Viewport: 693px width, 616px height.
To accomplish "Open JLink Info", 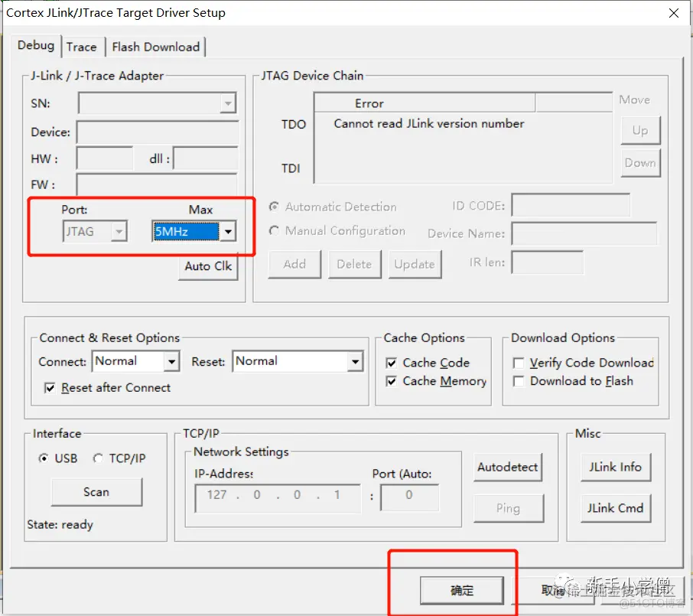I will point(615,467).
